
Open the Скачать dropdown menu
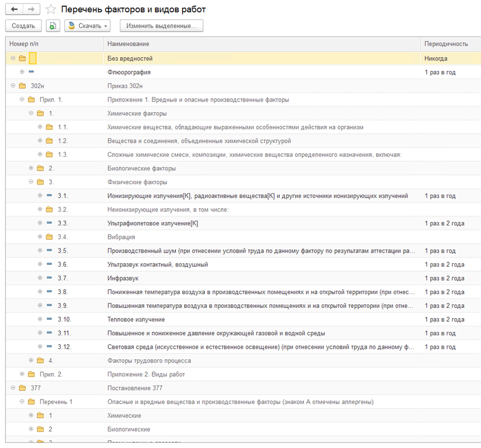[88, 26]
